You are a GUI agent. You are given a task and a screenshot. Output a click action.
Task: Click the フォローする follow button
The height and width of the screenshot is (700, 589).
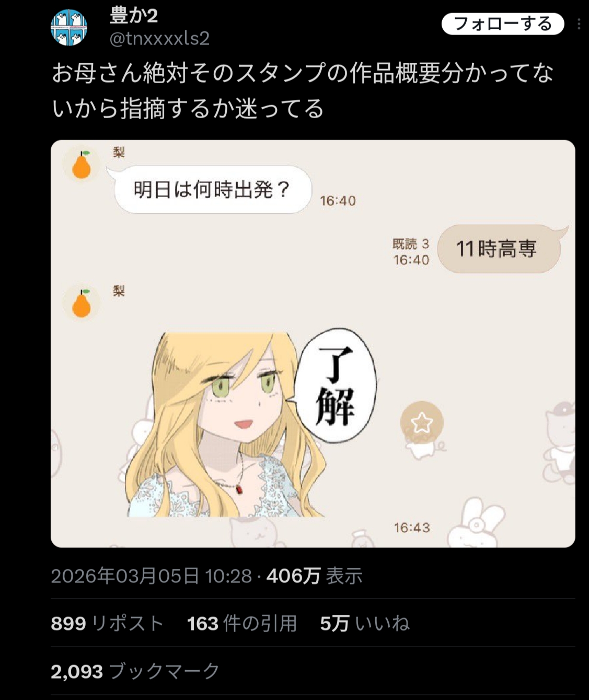point(503,24)
